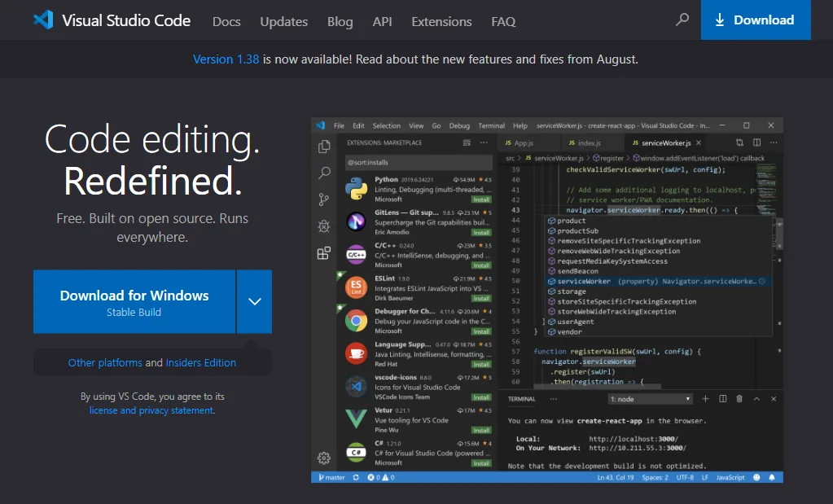The width and height of the screenshot is (833, 504).
Task: Click the top-right Download button
Action: [x=756, y=20]
